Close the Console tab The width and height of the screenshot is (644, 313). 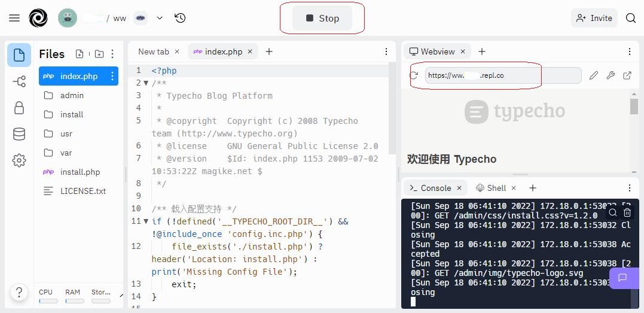(460, 188)
